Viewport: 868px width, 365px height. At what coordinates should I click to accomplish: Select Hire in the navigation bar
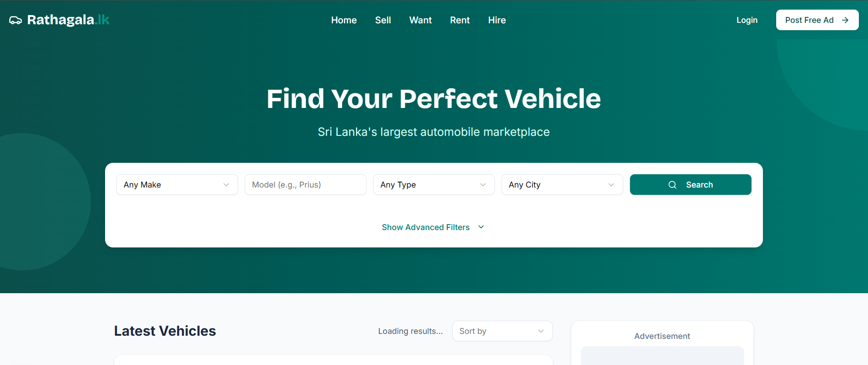(x=497, y=20)
